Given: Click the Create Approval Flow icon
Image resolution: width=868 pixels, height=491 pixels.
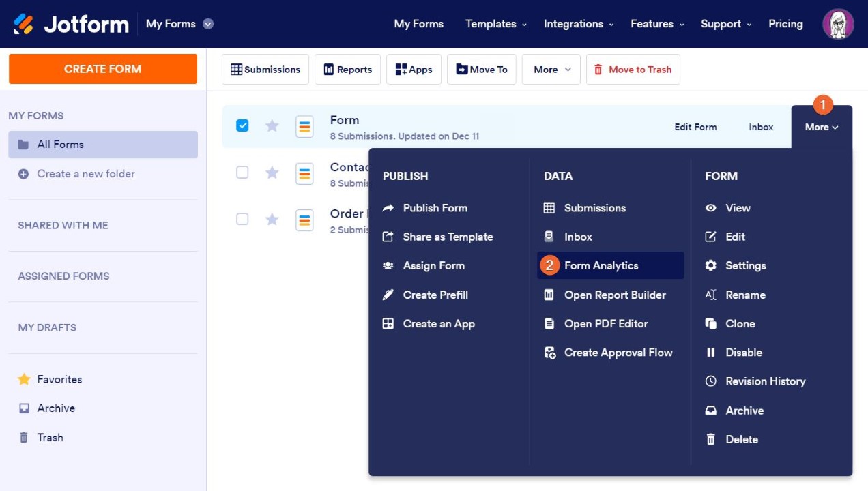Looking at the screenshot, I should tap(549, 353).
